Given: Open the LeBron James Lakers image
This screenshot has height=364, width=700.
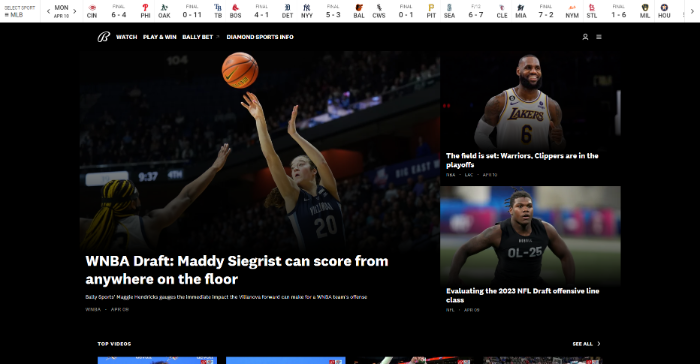Looking at the screenshot, I should coord(530,100).
